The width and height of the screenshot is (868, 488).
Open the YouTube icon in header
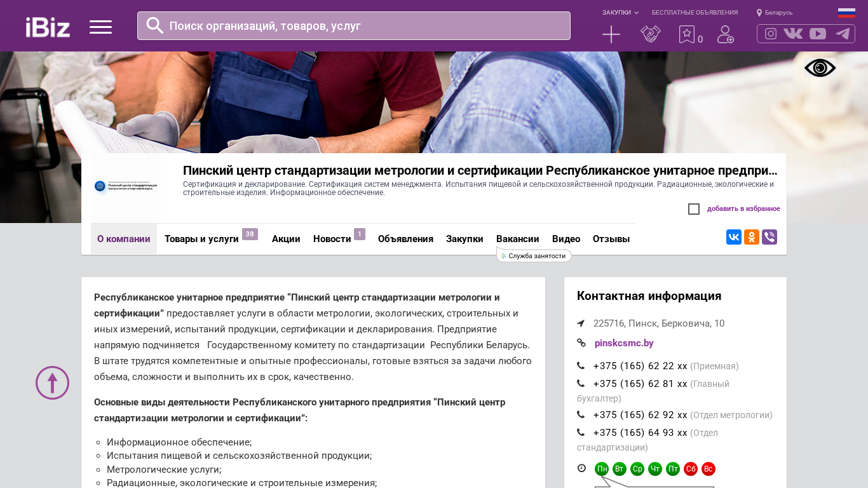(x=818, y=34)
